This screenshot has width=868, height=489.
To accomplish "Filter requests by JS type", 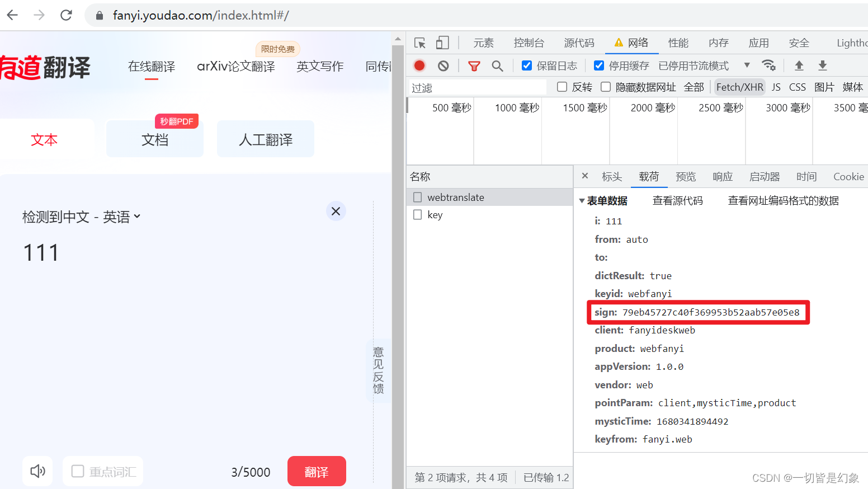I will [x=776, y=87].
